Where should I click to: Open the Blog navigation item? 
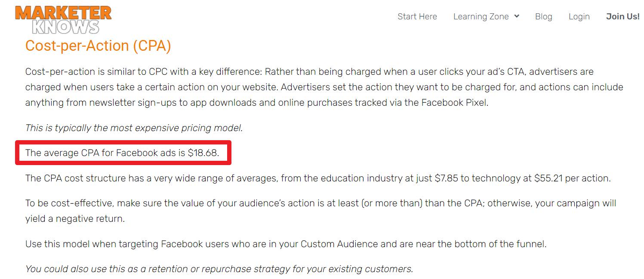pyautogui.click(x=543, y=16)
